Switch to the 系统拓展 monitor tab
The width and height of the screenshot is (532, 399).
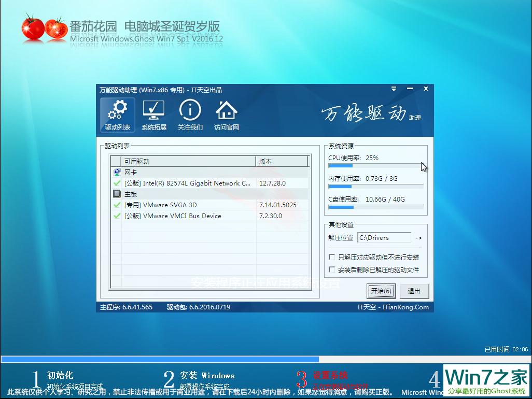point(153,115)
